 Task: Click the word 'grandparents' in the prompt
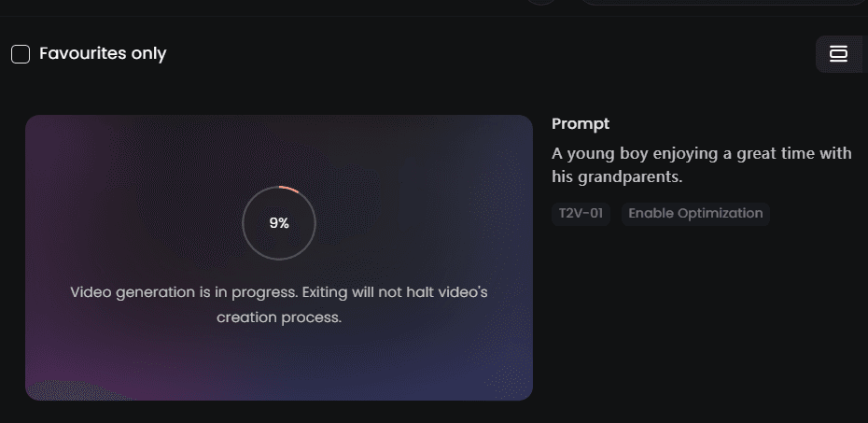[633, 177]
